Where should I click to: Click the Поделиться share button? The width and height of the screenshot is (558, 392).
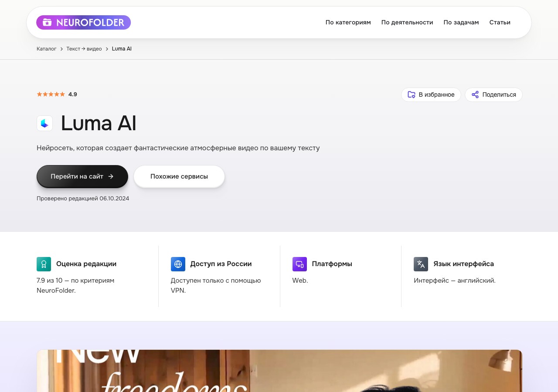pyautogui.click(x=493, y=95)
